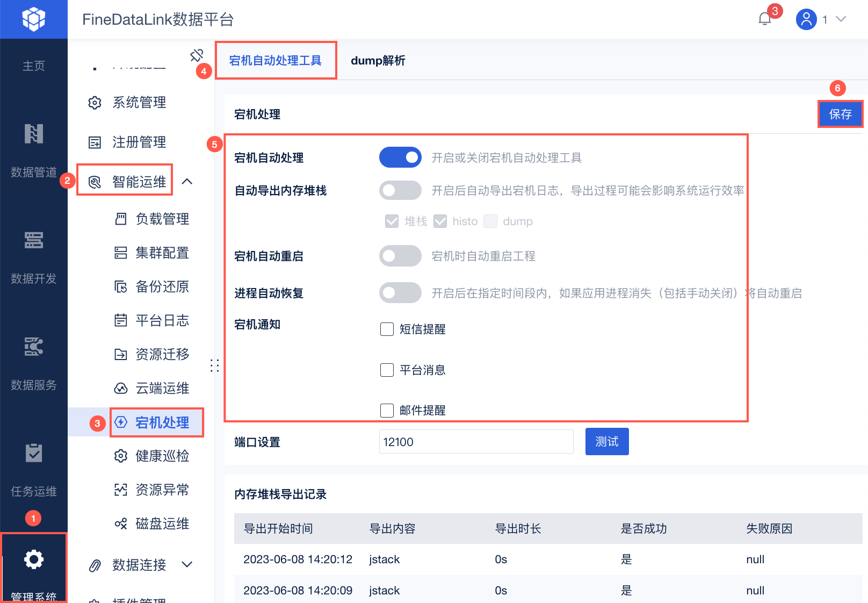Click the 2023-06-08 14:20:09 cell
The height and width of the screenshot is (603, 868).
point(298,591)
